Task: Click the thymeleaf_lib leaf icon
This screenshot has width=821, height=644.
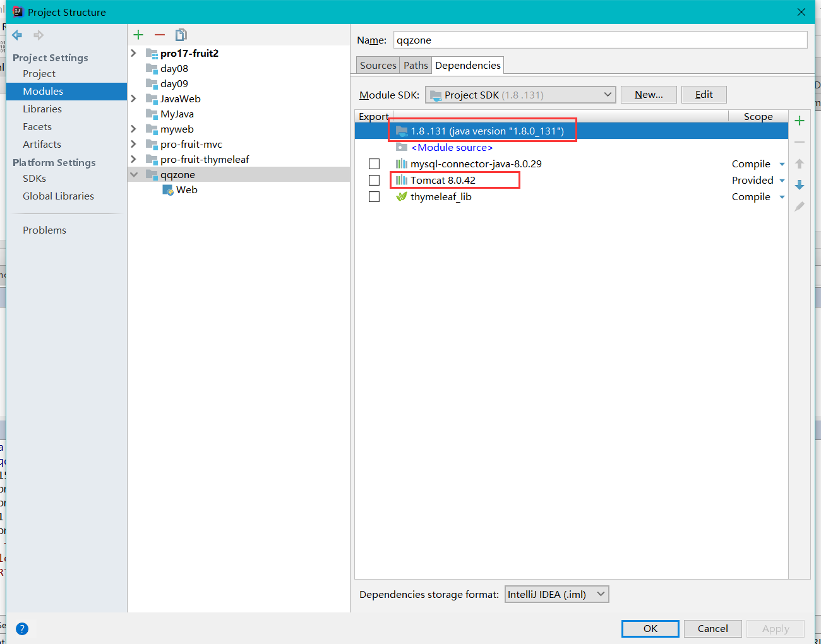Action: 402,196
